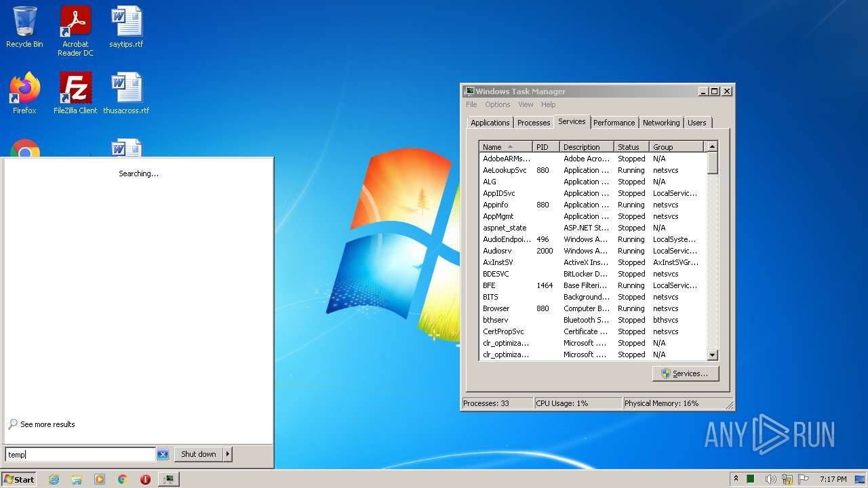Switch to the Processes tab
Screen dimensions: 868x488
click(534, 123)
